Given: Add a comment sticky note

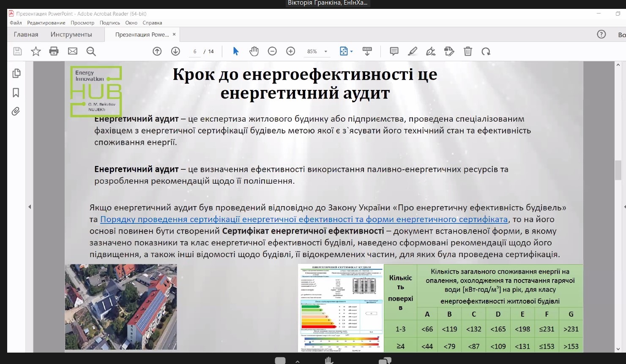Looking at the screenshot, I should [x=394, y=52].
